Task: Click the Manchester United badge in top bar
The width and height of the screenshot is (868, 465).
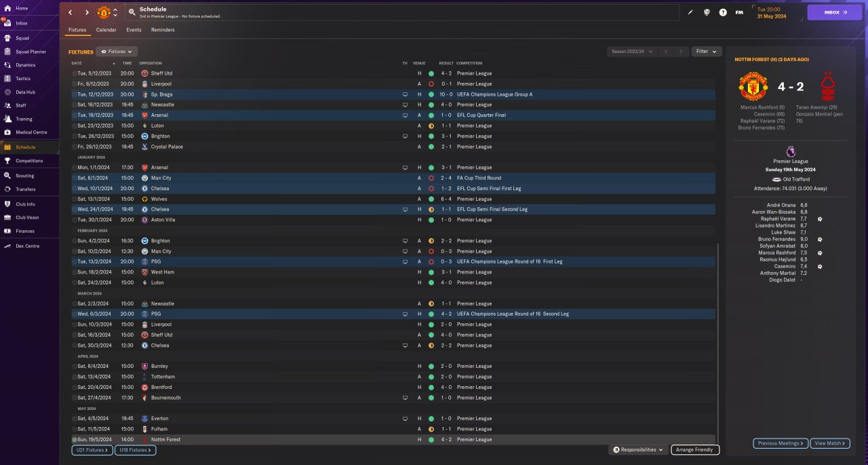Action: (104, 12)
